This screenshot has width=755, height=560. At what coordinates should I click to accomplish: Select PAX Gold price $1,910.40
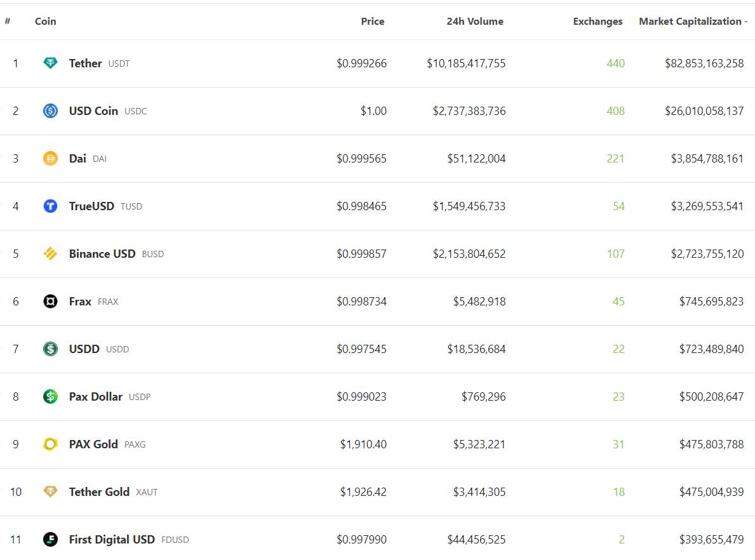[x=364, y=444]
